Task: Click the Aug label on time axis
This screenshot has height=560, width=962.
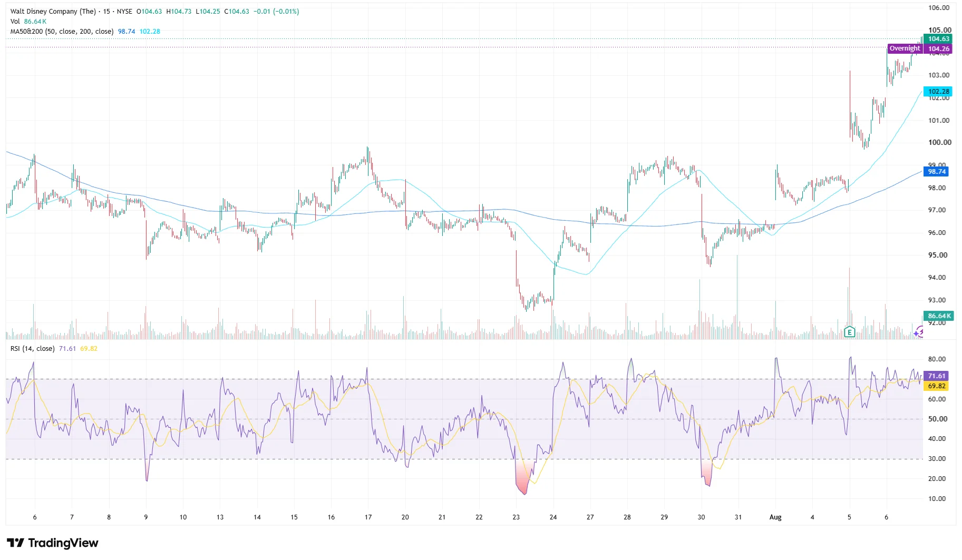Action: coord(775,517)
